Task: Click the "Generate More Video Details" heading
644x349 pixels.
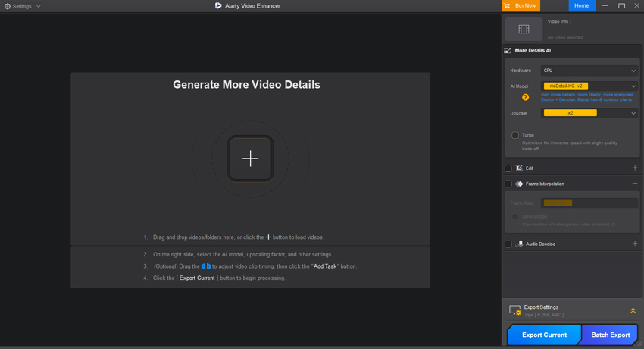Action: (x=246, y=85)
